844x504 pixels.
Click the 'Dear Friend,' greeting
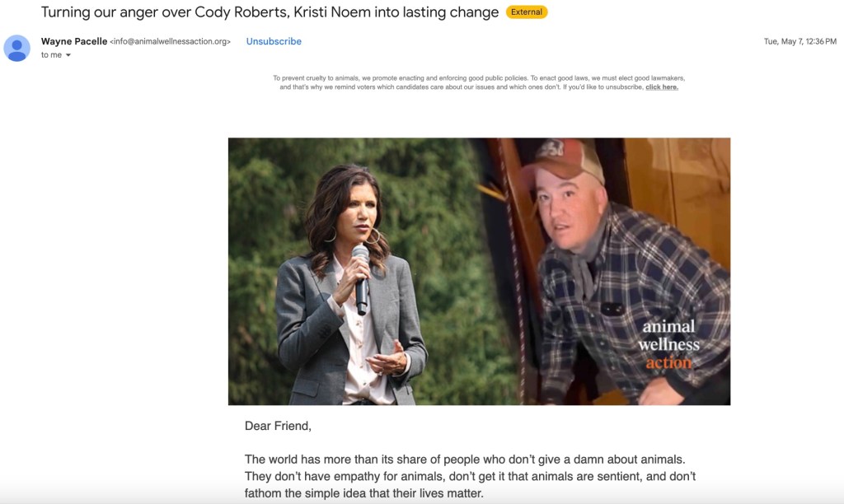coord(278,426)
